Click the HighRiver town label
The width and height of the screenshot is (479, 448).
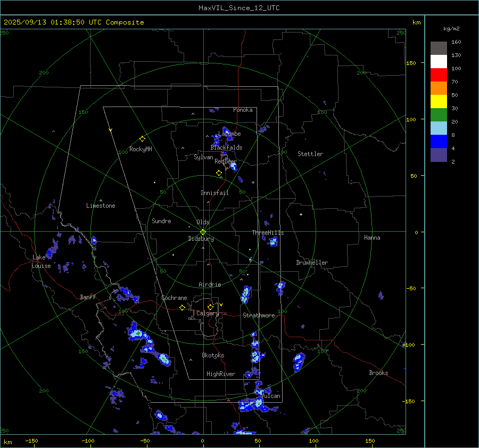point(221,374)
